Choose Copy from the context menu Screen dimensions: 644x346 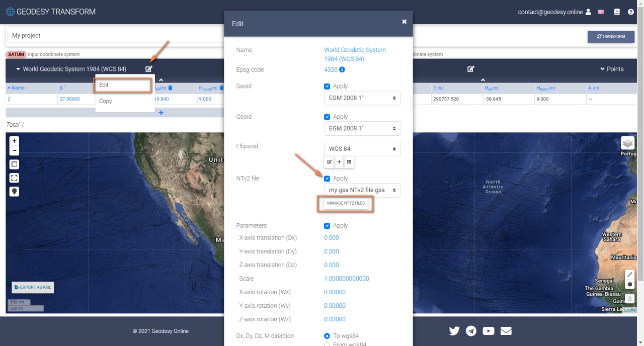tap(106, 101)
